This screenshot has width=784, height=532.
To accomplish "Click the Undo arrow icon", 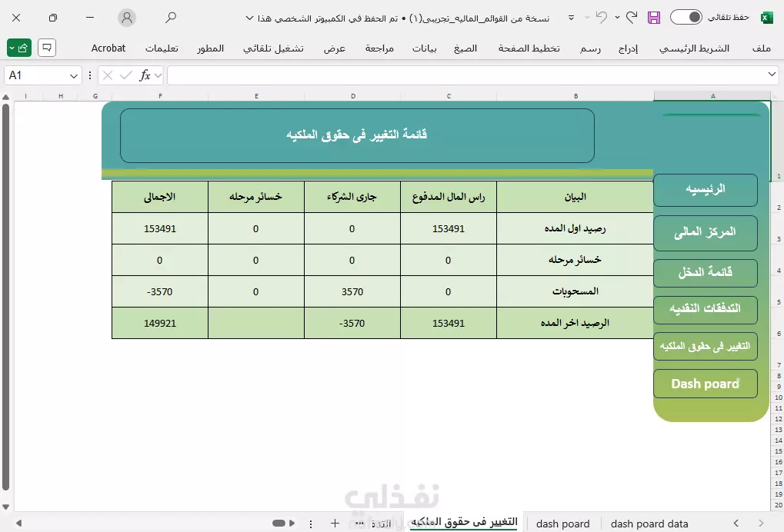I will (x=602, y=18).
